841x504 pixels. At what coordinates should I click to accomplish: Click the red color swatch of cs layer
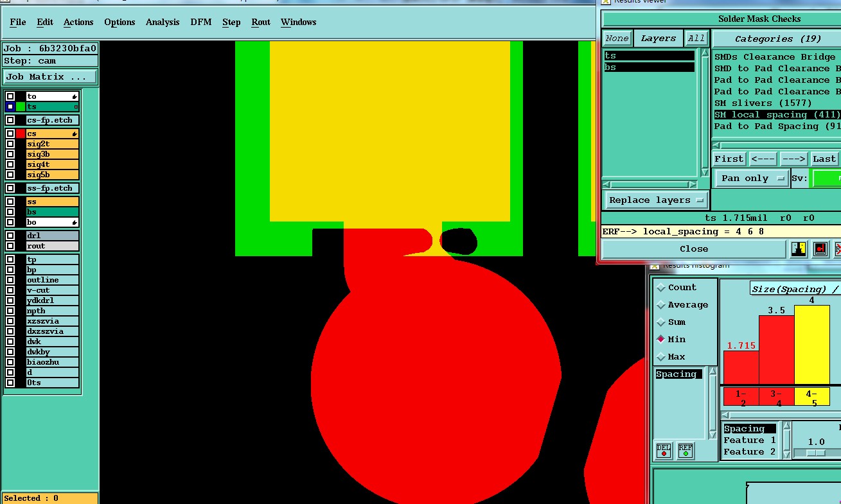[21, 134]
